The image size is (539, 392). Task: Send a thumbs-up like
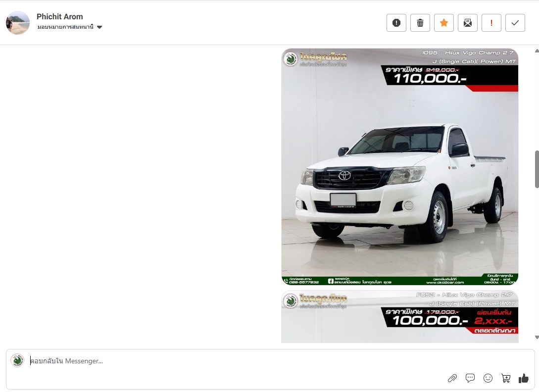(524, 378)
